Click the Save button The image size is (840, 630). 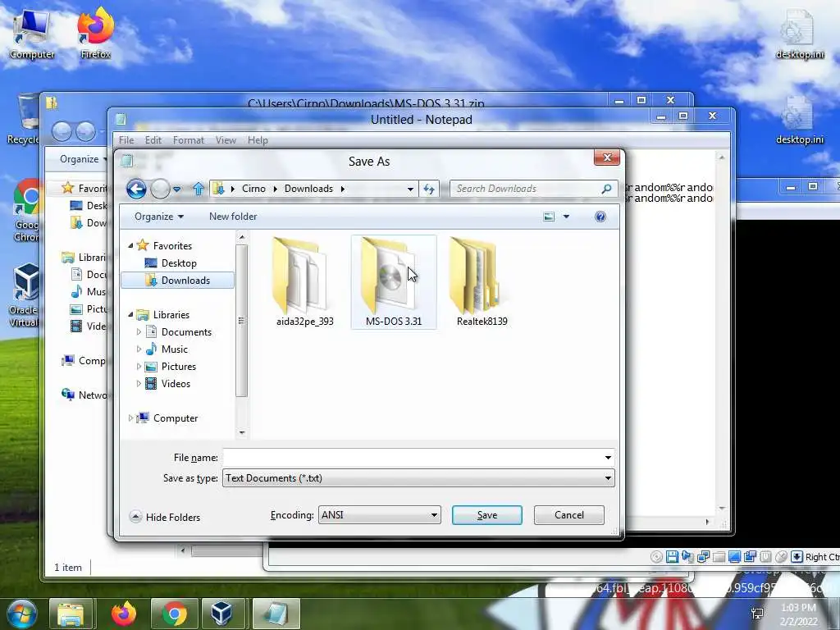[x=487, y=515]
